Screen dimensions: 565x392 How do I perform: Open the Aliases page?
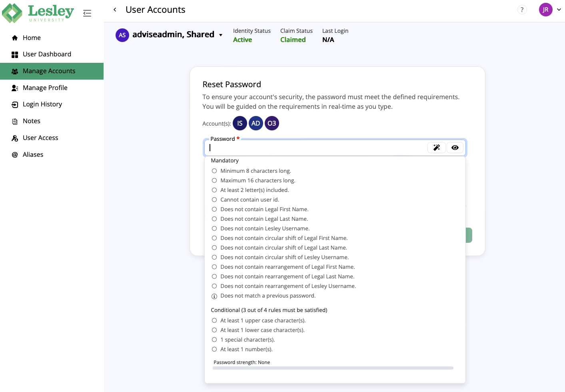(33, 154)
